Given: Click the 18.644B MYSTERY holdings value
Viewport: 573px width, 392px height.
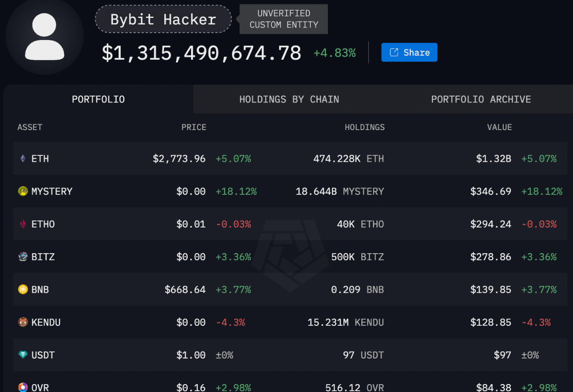Looking at the screenshot, I should [340, 191].
